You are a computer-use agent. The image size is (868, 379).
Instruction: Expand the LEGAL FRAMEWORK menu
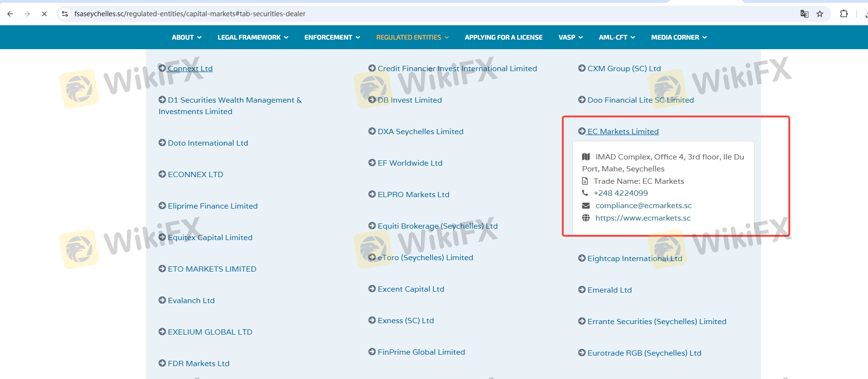point(253,37)
